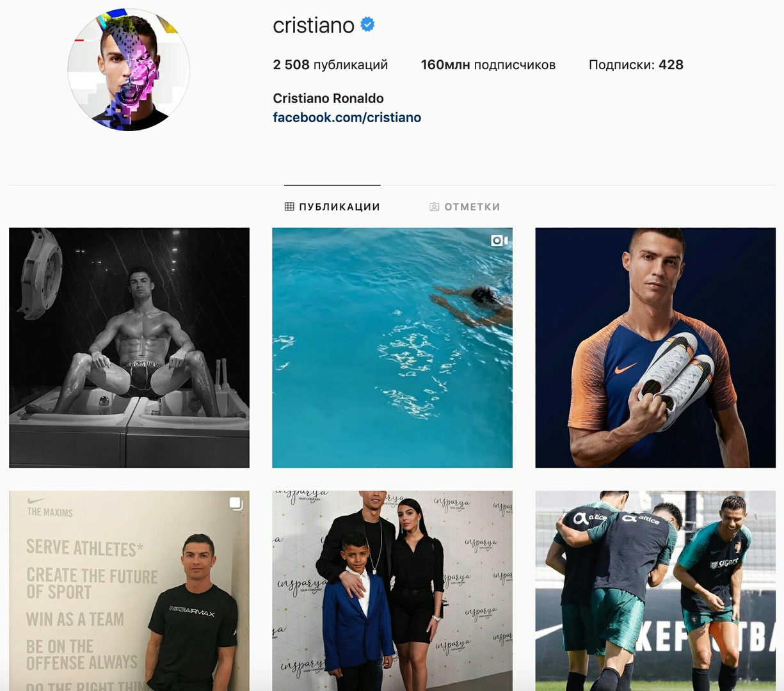Viewport: 784px width, 691px height.
Task: Click the video camera icon on pool post
Action: point(499,241)
